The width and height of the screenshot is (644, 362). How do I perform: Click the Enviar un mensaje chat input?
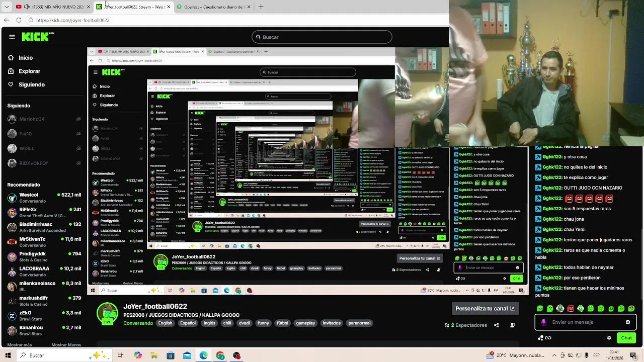[x=586, y=322]
